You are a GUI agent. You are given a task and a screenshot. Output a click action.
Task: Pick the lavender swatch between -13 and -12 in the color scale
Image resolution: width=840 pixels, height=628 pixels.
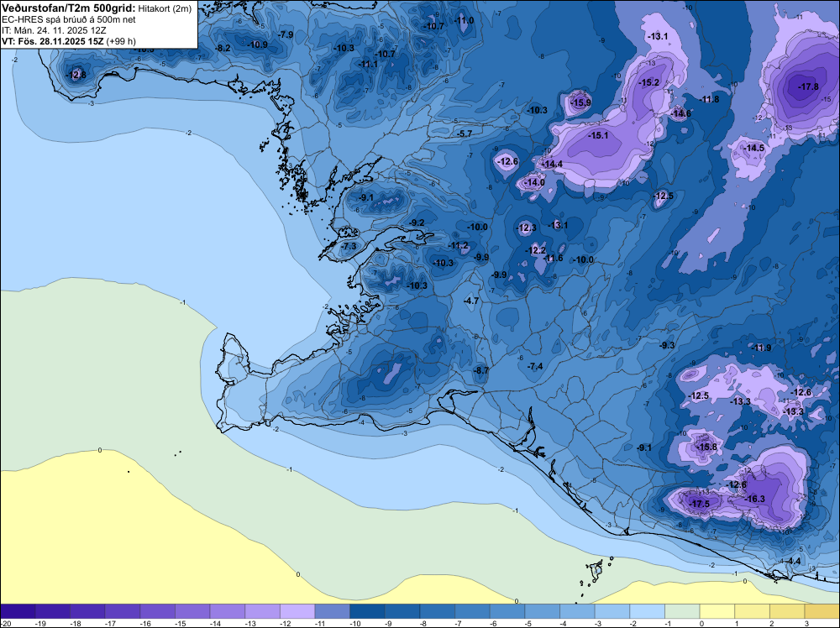pos(262,611)
